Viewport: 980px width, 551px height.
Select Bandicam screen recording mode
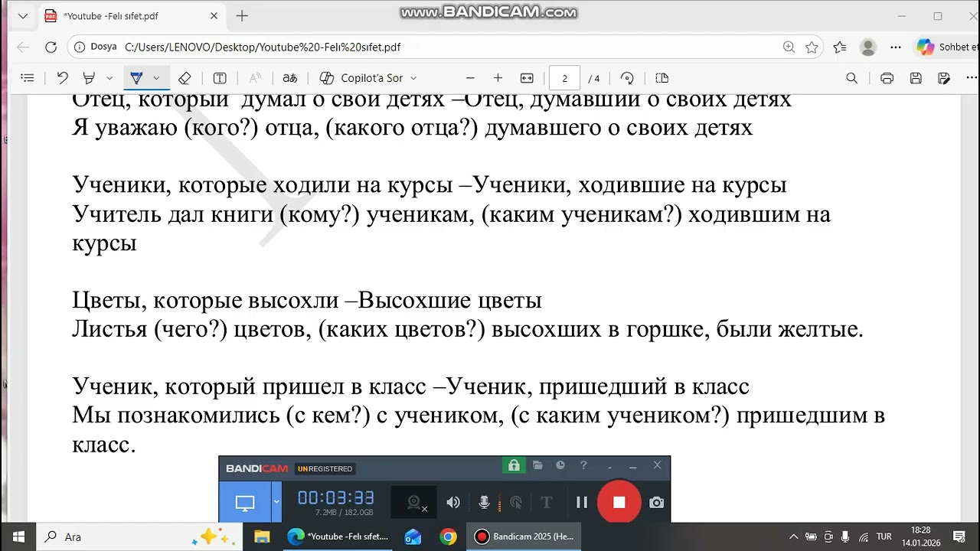(x=245, y=502)
